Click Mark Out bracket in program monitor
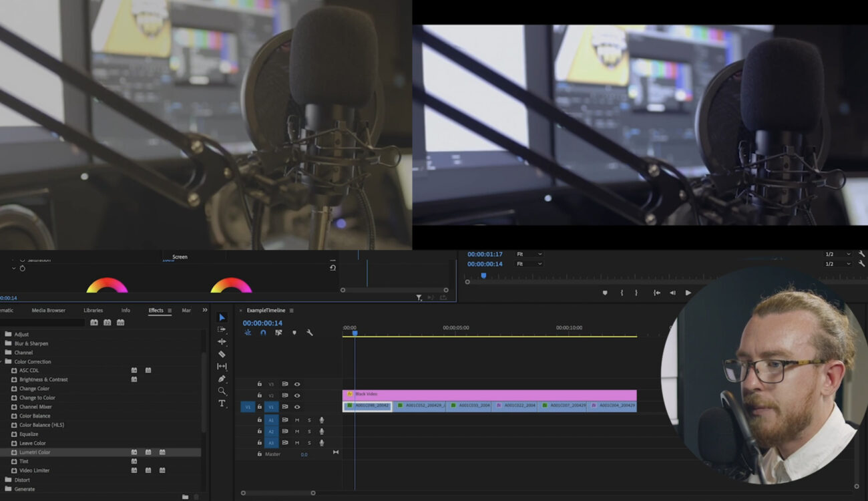 click(636, 293)
